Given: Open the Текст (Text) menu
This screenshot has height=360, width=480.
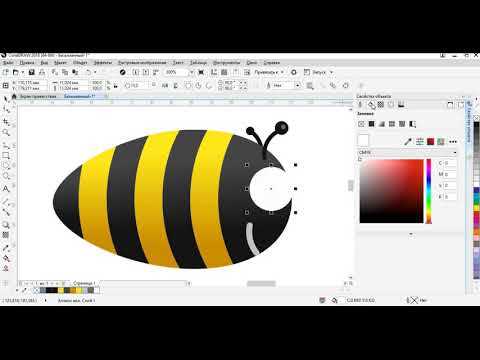Looking at the screenshot, I should pos(178,63).
